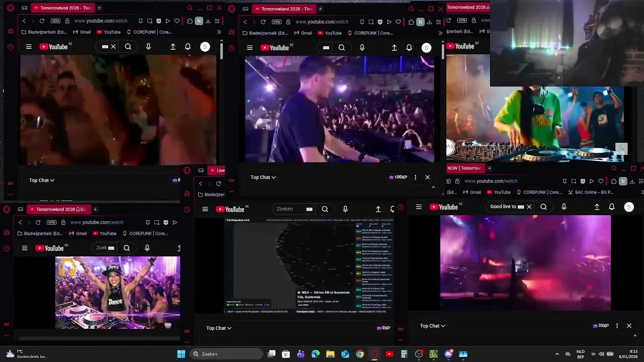Open YouTube notifications bell in the blurry crowd window
This screenshot has height=362, width=644.
coord(188,47)
